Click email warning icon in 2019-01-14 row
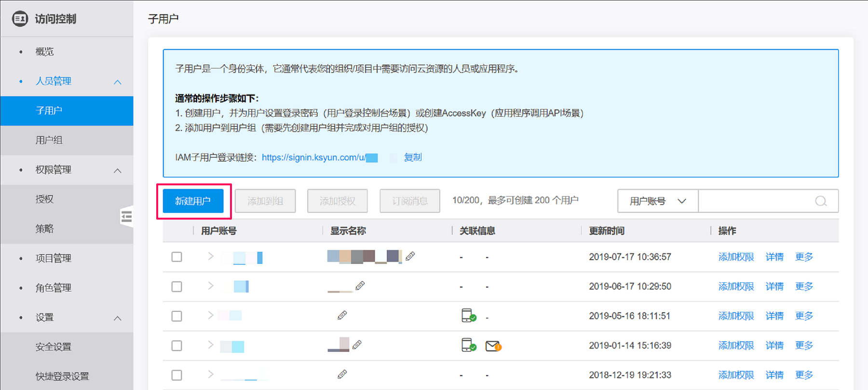Screen dimensions: 868x390 493,346
